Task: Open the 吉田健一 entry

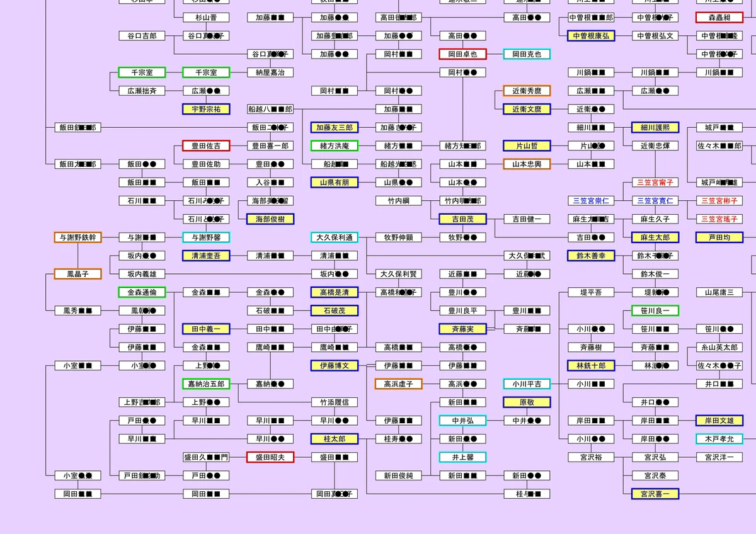Action: pos(527,219)
